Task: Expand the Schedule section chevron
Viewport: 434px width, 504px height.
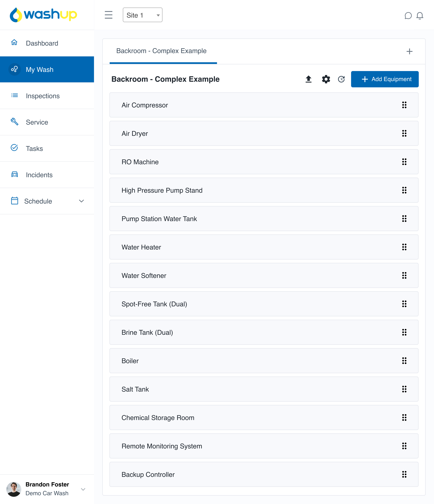Action: pyautogui.click(x=81, y=201)
